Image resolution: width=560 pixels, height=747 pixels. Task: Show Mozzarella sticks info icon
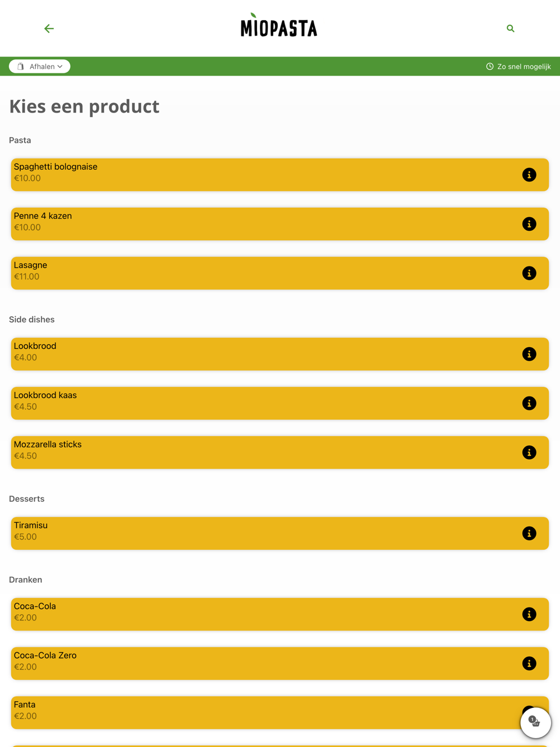tap(529, 452)
